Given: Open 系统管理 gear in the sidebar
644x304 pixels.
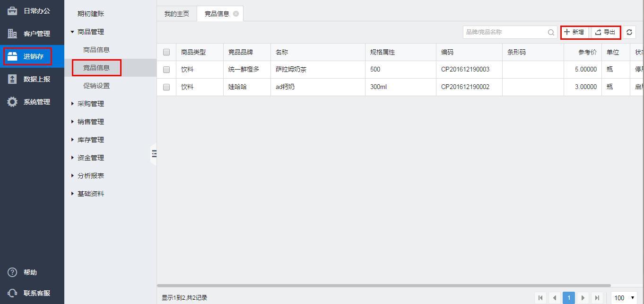Looking at the screenshot, I should point(13,102).
